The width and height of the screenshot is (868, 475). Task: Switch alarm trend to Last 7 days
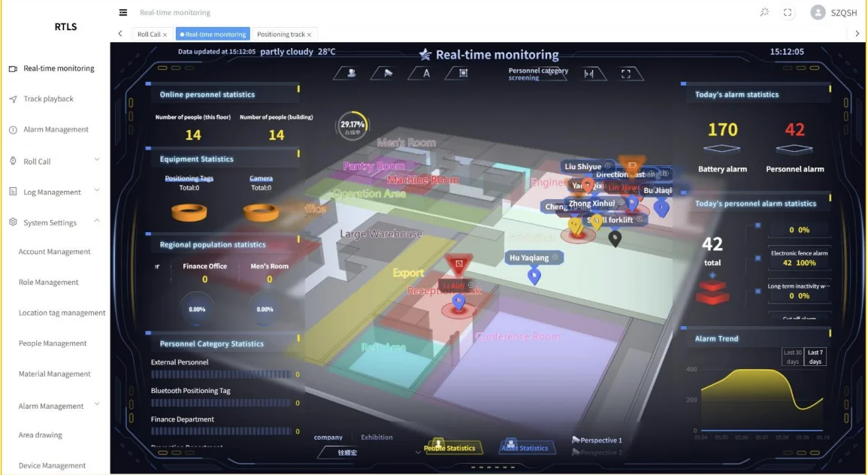[815, 356]
